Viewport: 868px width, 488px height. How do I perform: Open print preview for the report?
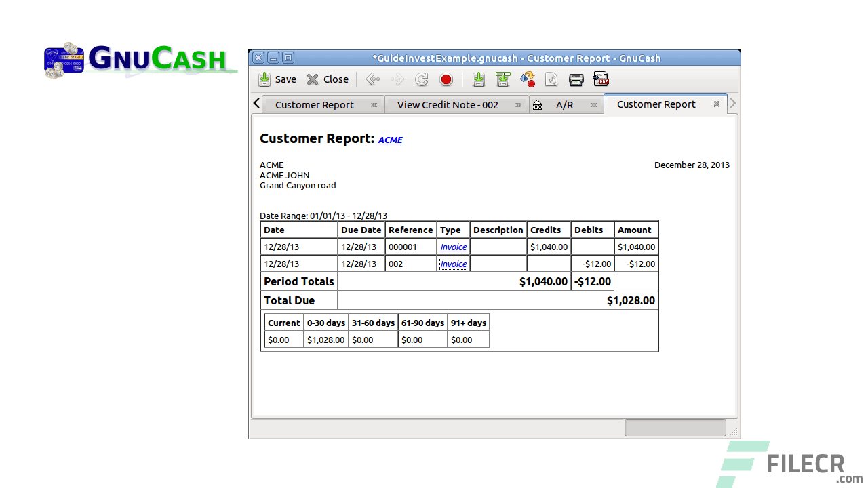pyautogui.click(x=551, y=79)
